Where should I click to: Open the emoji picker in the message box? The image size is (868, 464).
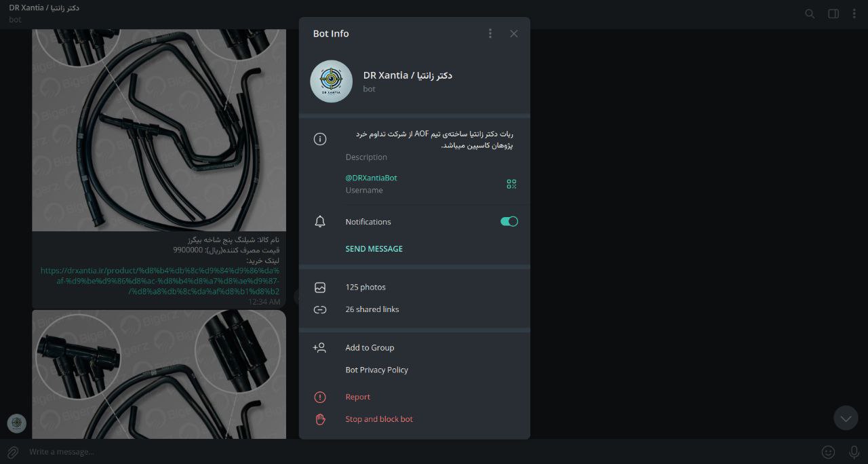coord(828,451)
